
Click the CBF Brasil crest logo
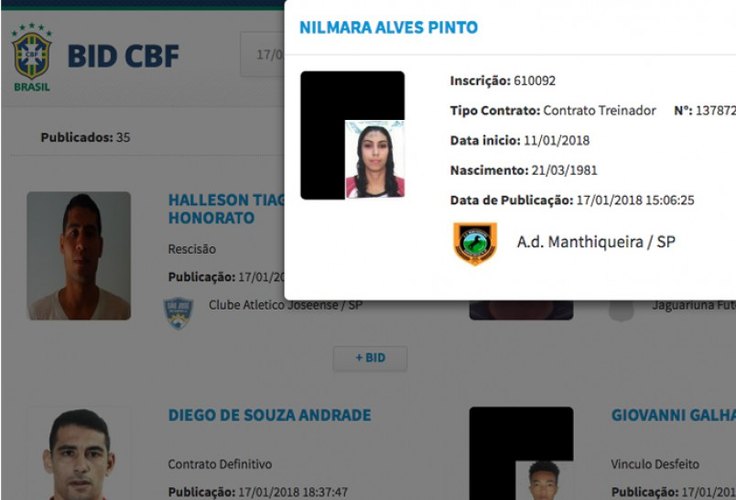click(x=32, y=57)
